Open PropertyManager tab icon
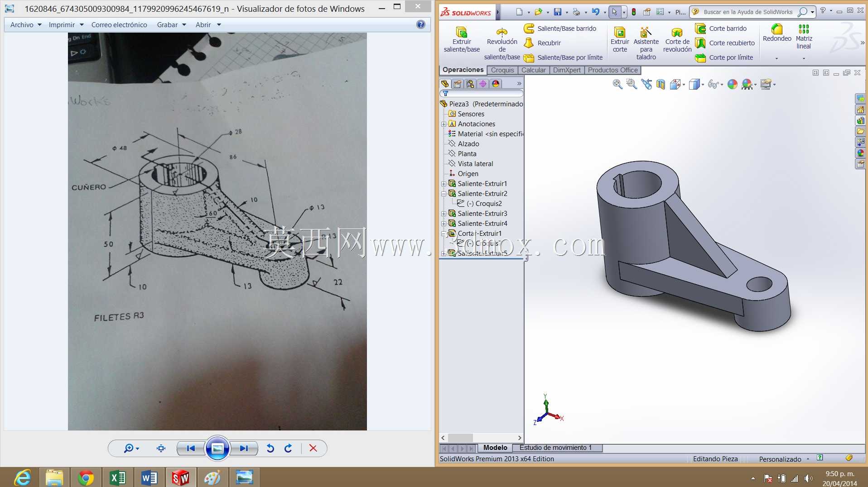The height and width of the screenshot is (487, 868). pyautogui.click(x=458, y=84)
